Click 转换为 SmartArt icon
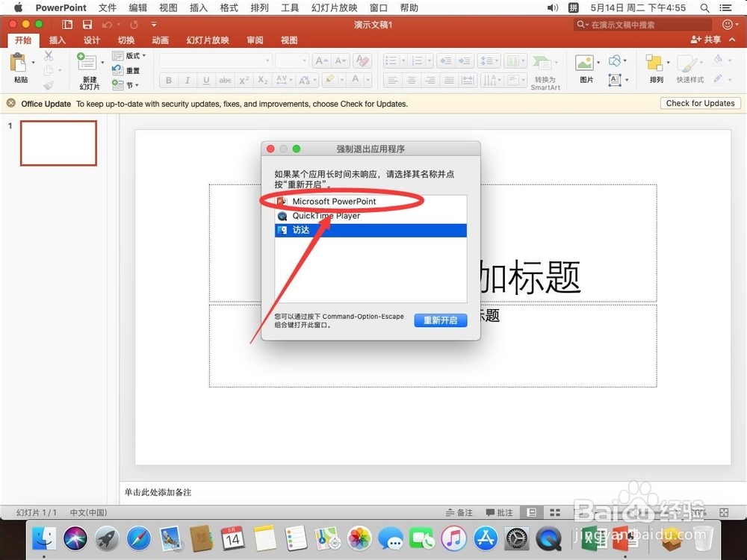Image resolution: width=747 pixels, height=560 pixels. point(542,63)
